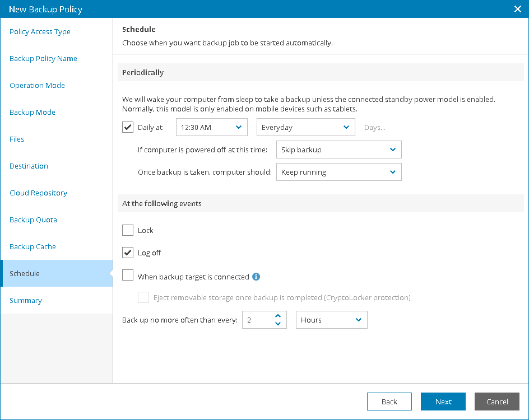The width and height of the screenshot is (529, 420).
Task: Uncheck the Log off event checkbox
Action: point(128,253)
